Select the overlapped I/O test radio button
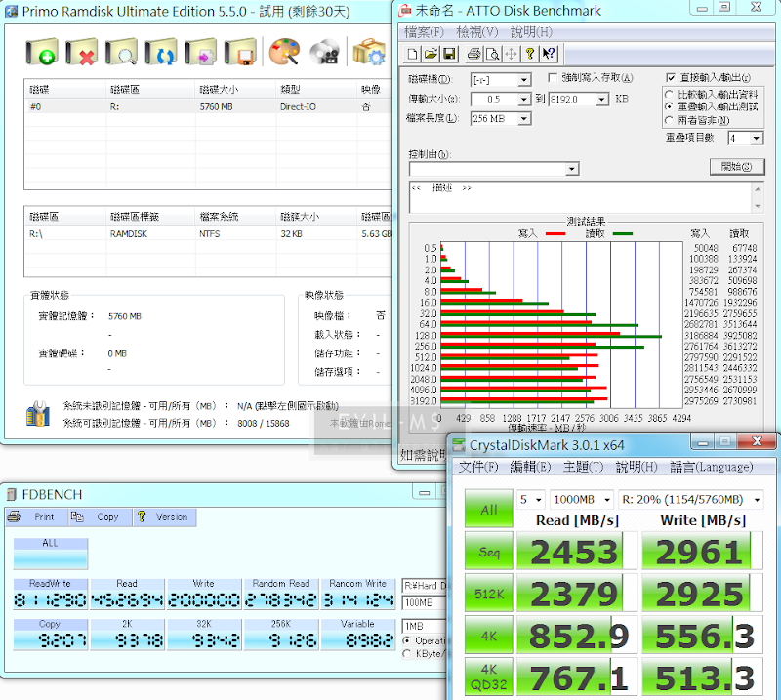 (x=669, y=106)
